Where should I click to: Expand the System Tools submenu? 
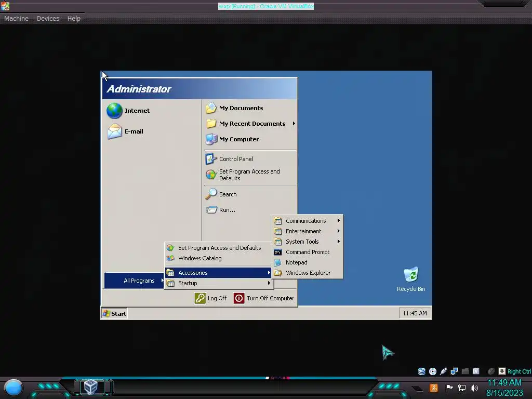pyautogui.click(x=308, y=242)
